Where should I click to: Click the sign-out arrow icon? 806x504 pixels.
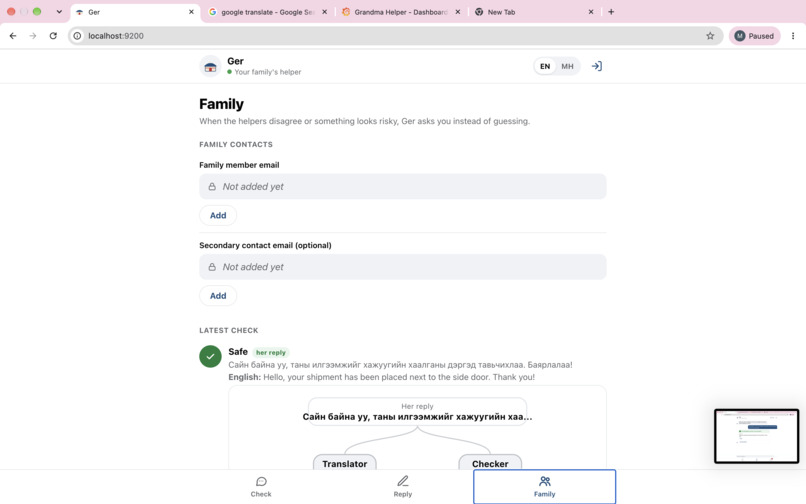coord(596,66)
